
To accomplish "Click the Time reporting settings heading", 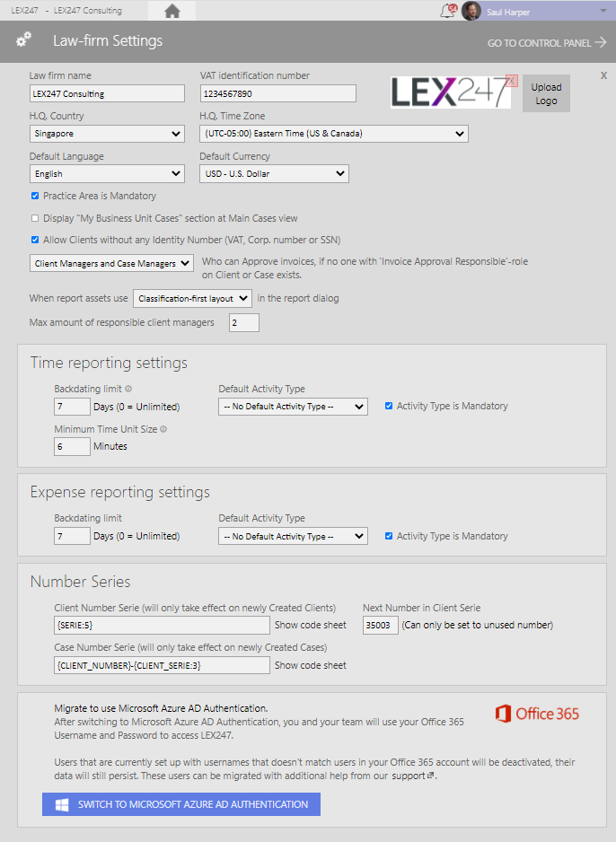I will coord(109,363).
